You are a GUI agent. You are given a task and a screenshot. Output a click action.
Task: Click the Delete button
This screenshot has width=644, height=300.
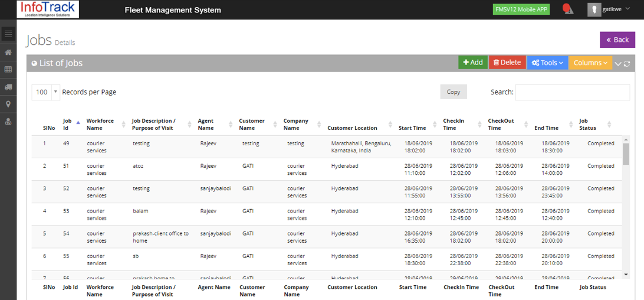[507, 63]
